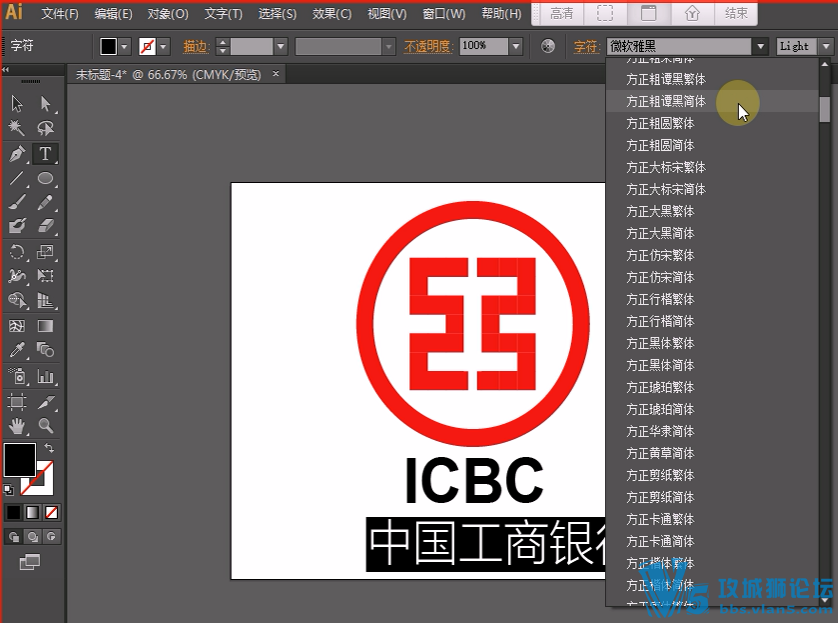Adjust stroke weight stepper arrows
This screenshot has height=623, width=838.
point(223,47)
